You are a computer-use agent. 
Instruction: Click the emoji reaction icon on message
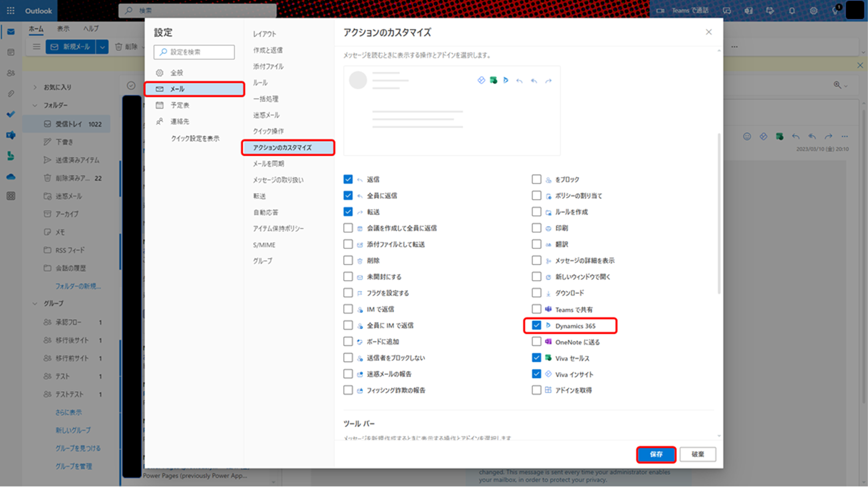(747, 137)
